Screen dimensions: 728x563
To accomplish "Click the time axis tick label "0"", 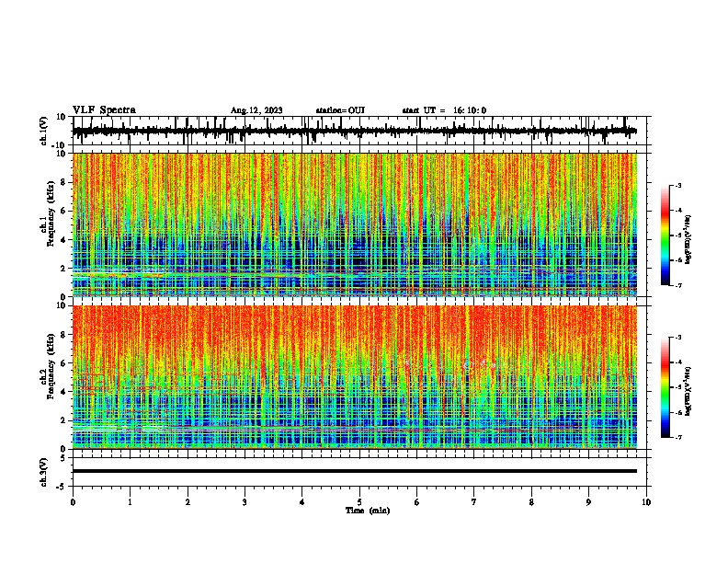I will [73, 502].
